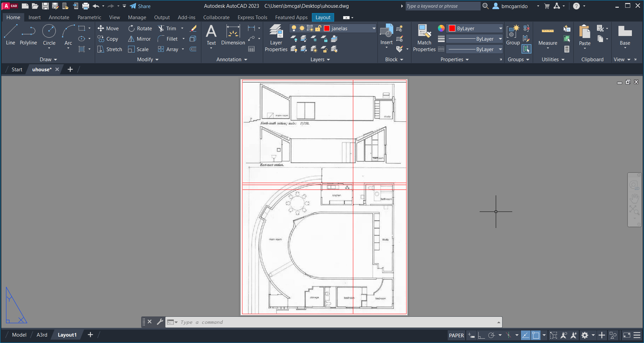Toggle ortho mode in status bar
The image size is (644, 343).
pyautogui.click(x=481, y=335)
